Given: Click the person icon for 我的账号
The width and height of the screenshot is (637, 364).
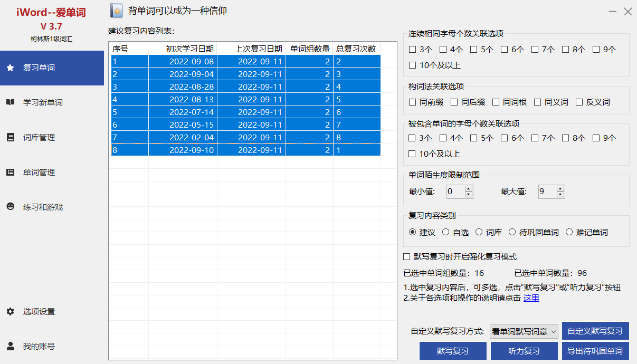Looking at the screenshot, I should 10,346.
